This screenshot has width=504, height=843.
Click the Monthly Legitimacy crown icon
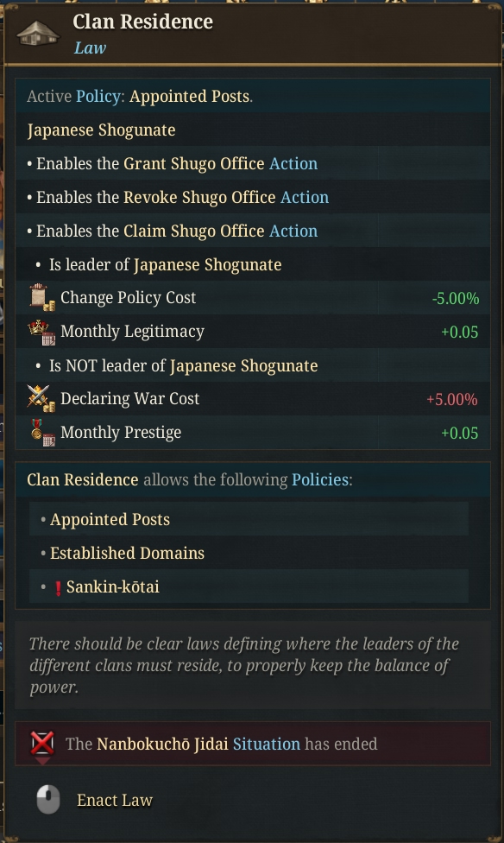pyautogui.click(x=42, y=332)
